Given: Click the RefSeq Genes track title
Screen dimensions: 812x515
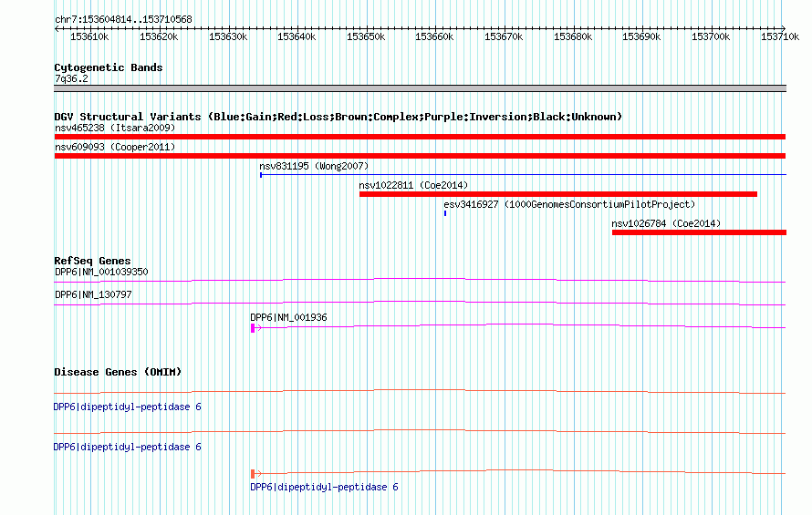Looking at the screenshot, I should pyautogui.click(x=92, y=261).
